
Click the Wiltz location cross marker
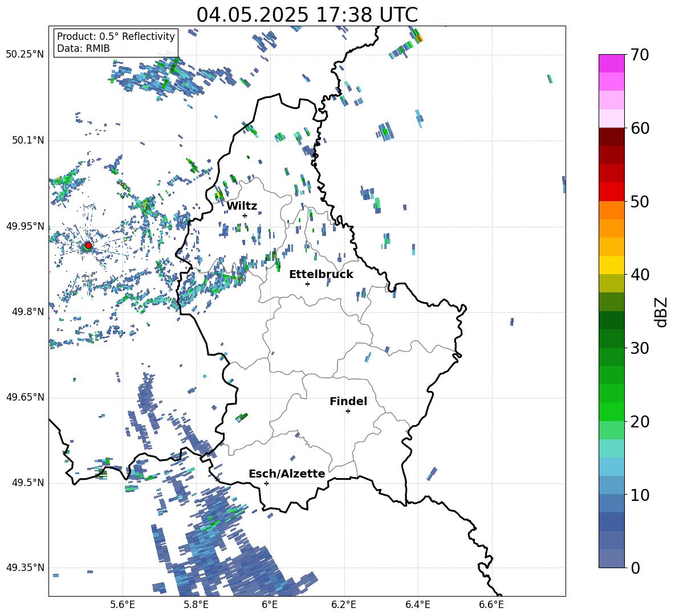point(245,215)
